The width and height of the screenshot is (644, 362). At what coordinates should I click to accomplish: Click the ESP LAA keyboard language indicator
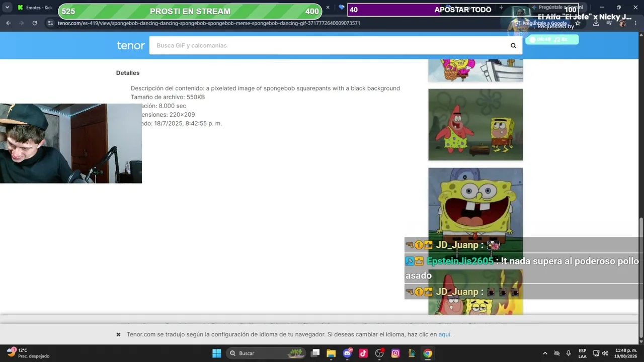[582, 353]
